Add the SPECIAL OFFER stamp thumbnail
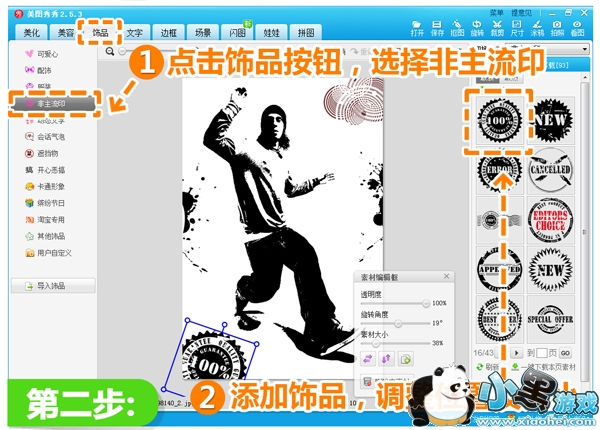The image size is (600, 430). coord(551,319)
